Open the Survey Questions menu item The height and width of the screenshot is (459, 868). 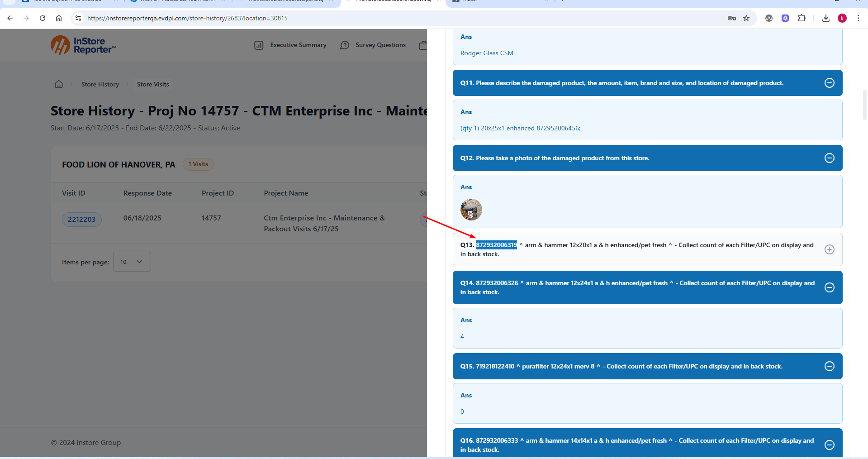pos(373,45)
